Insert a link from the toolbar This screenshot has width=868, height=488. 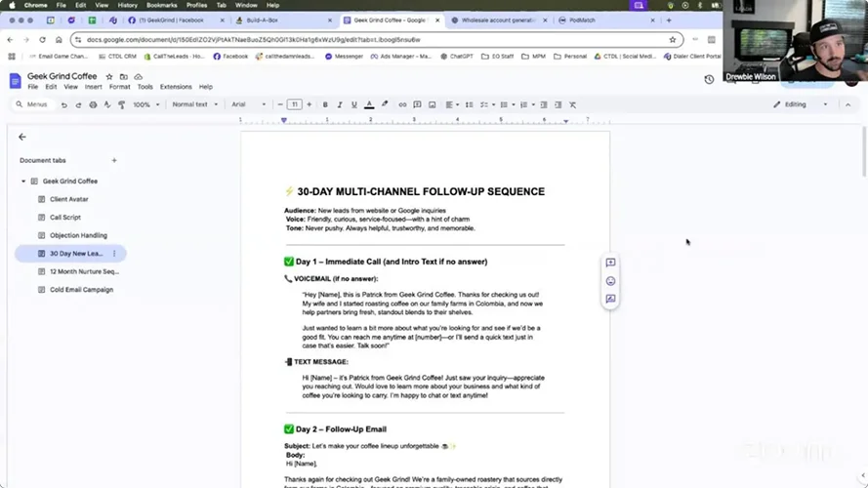coord(402,104)
